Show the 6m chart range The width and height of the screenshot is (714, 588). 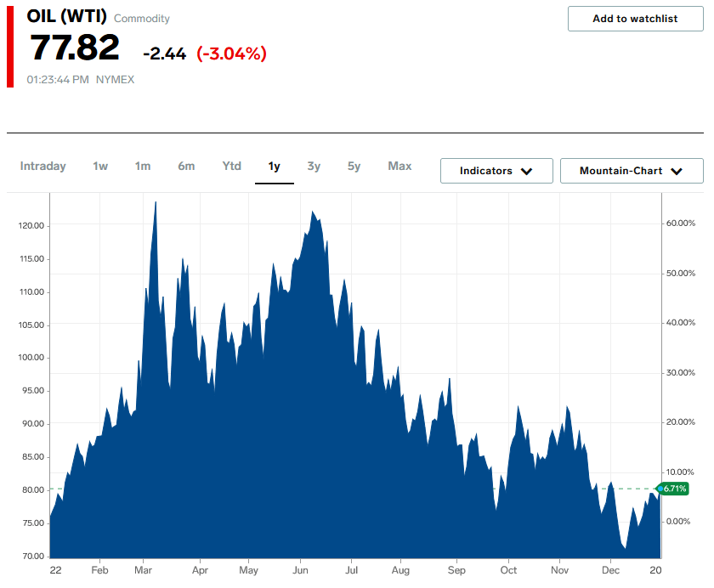186,166
